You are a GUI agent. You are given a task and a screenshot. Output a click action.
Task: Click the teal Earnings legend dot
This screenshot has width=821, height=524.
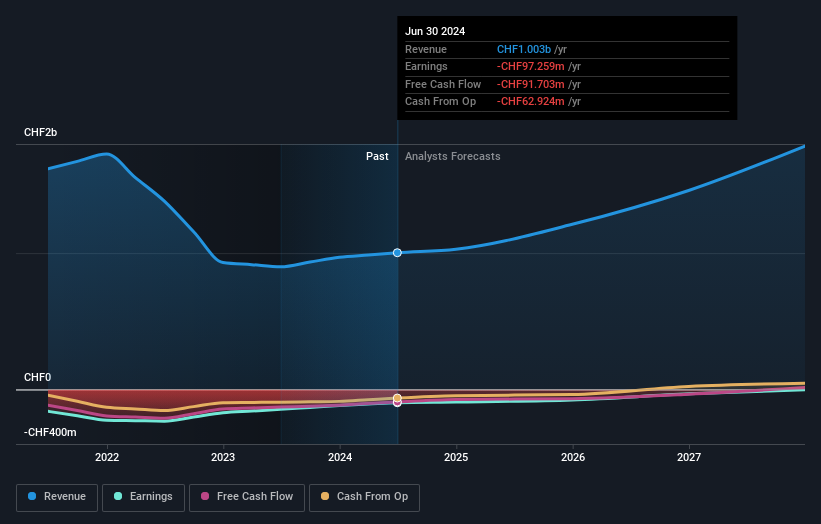(x=118, y=496)
